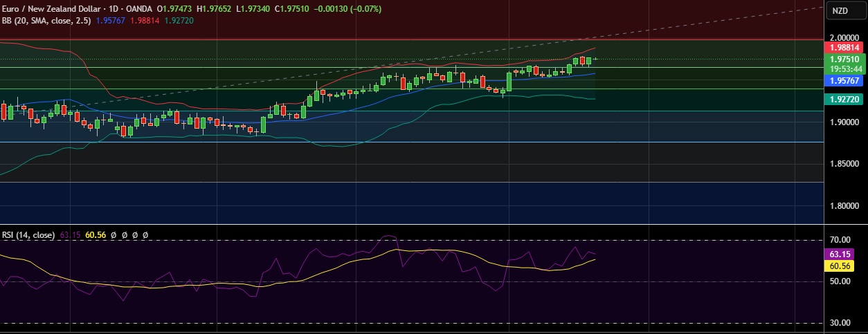Click the RSI (14, close) indicator legend
The height and width of the screenshot is (334, 868).
coord(28,235)
